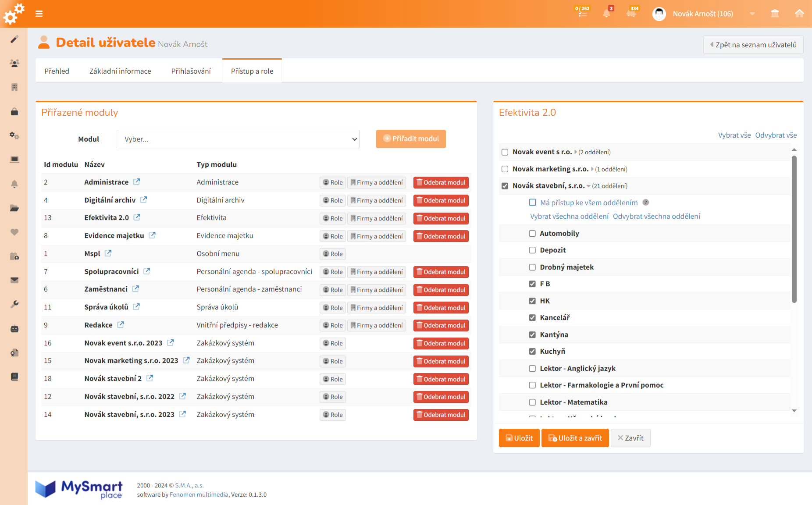Click Vybrat všechna oddělení link
812x505 pixels.
569,216
